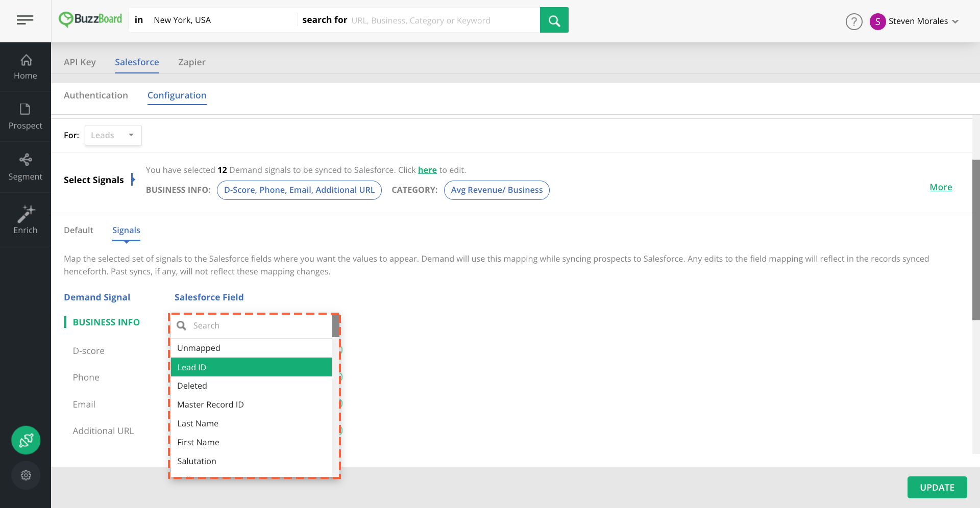Select Last Name option in dropdown
The image size is (980, 508).
pos(251,423)
